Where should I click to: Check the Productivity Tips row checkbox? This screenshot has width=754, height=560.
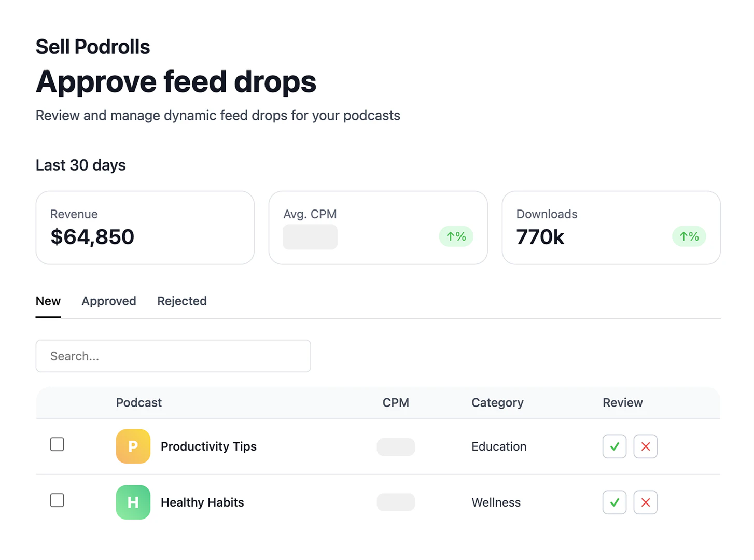pos(57,444)
